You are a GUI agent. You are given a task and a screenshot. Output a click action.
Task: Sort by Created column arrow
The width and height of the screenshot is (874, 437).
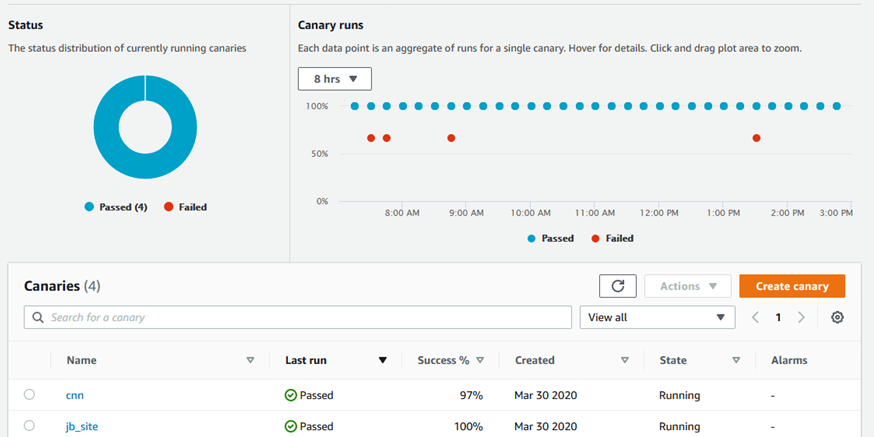624,360
